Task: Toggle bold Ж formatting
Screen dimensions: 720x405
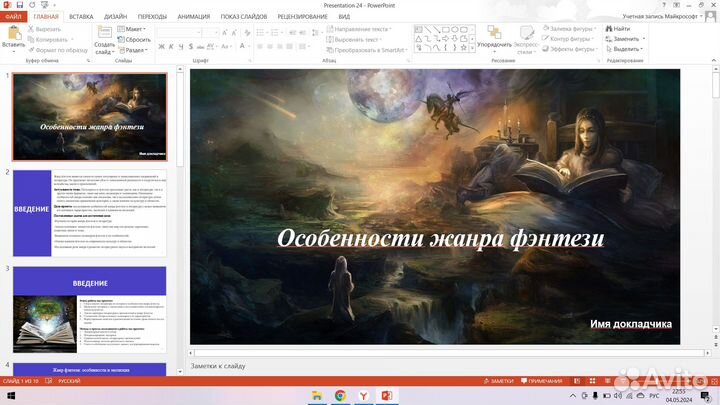Action: click(x=161, y=46)
